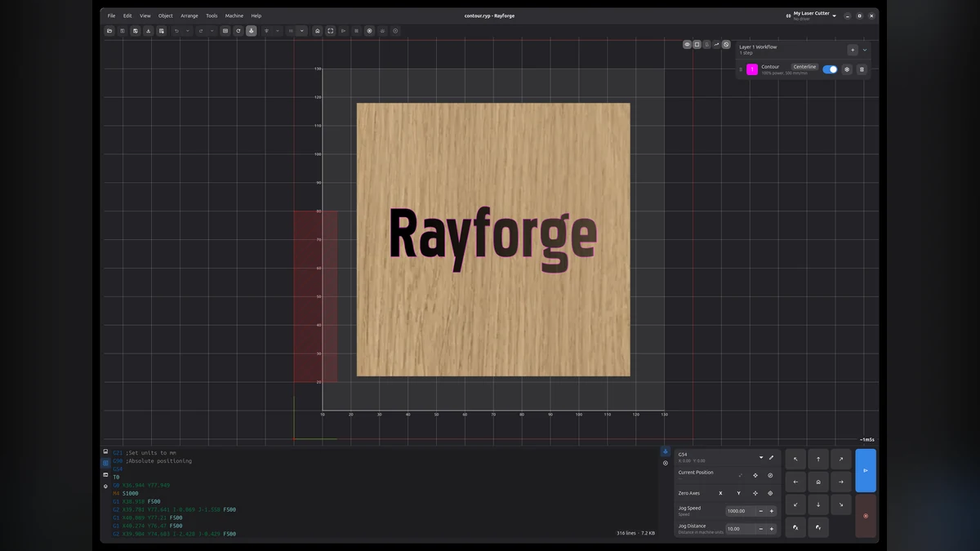Jog down with the down arrow button

coord(818,504)
